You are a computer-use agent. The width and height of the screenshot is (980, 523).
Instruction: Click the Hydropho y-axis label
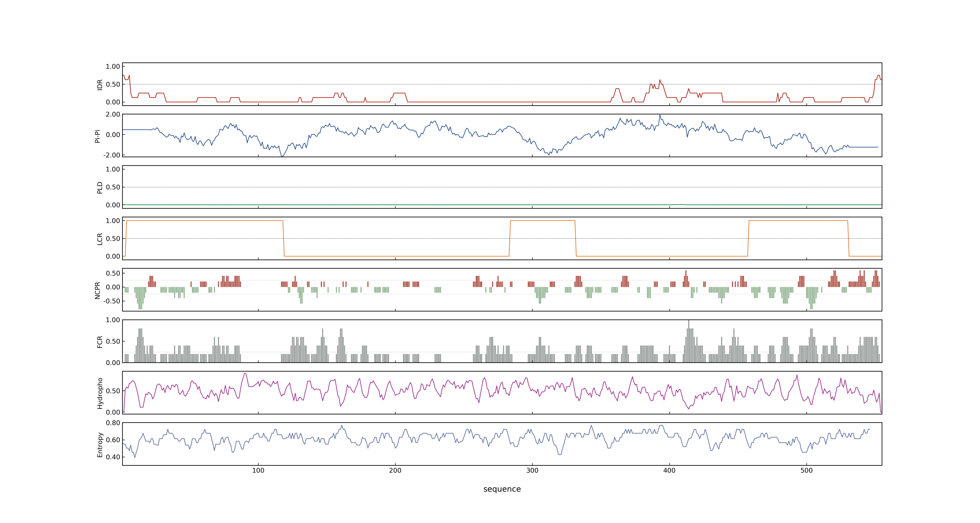[x=100, y=393]
